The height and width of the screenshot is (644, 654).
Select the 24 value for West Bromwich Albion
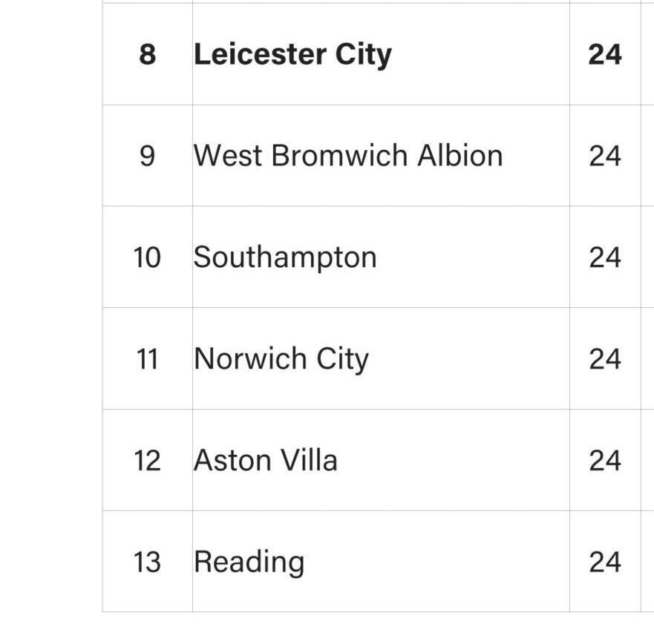pos(604,156)
